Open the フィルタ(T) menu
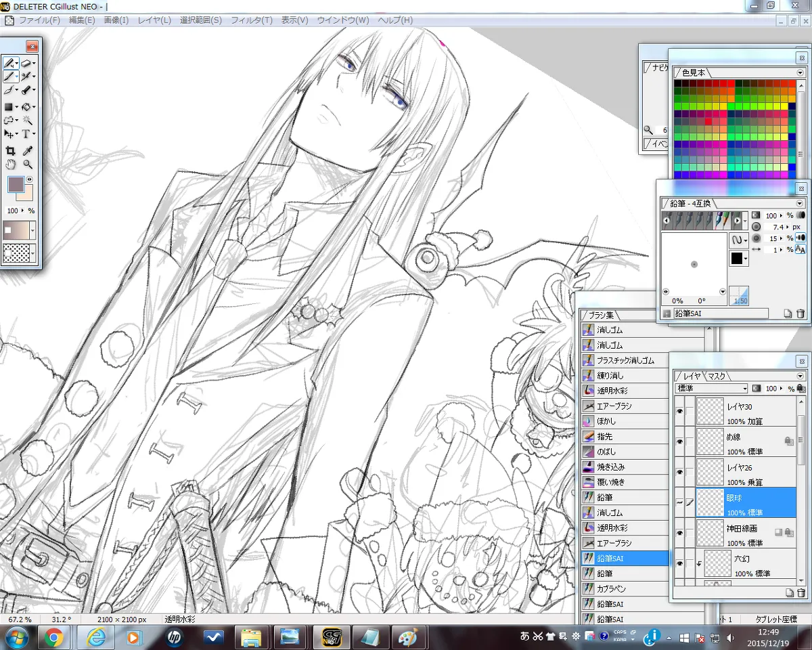The height and width of the screenshot is (650, 812). 252,20
